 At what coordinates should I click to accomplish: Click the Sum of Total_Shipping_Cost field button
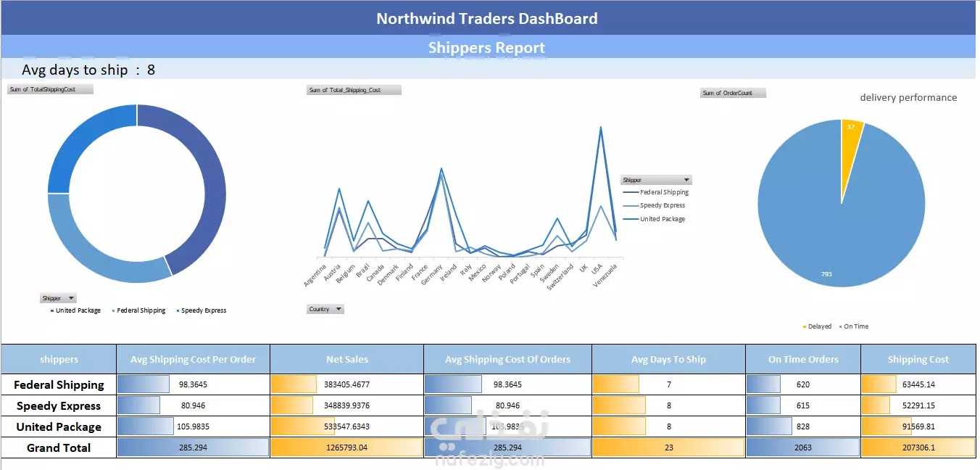tap(354, 90)
